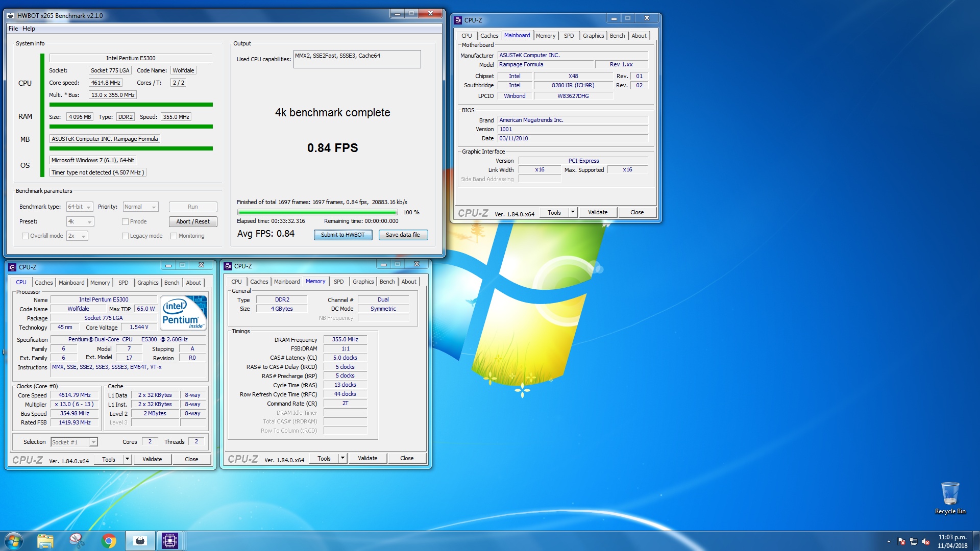Click HWBOT x265 Benchmark title bar icon
Image resolution: width=980 pixels, height=551 pixels.
(11, 15)
